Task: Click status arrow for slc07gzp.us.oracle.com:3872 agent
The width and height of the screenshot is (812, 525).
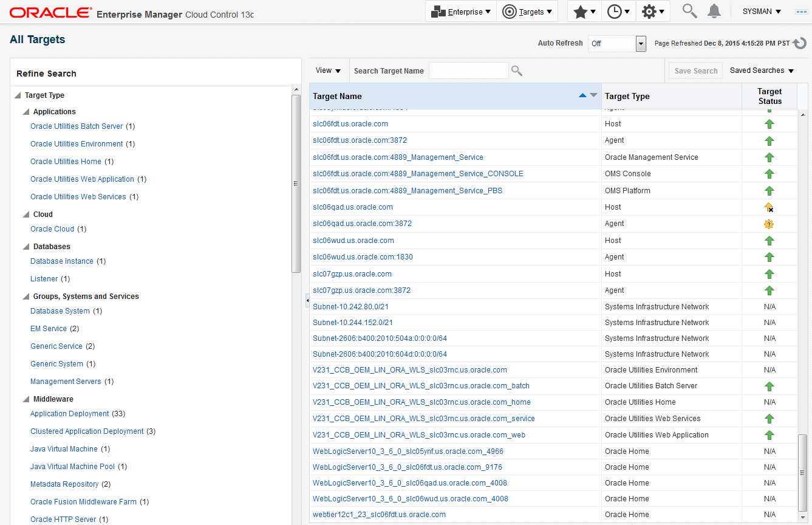Action: click(769, 290)
